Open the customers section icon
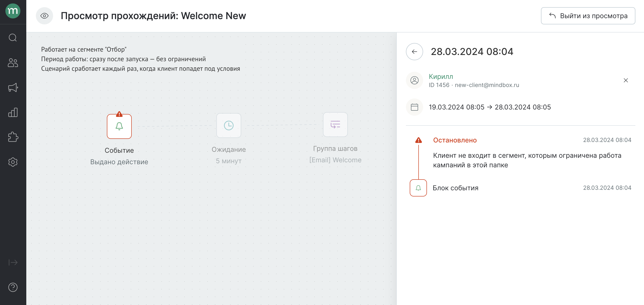The width and height of the screenshot is (644, 305). [x=13, y=62]
